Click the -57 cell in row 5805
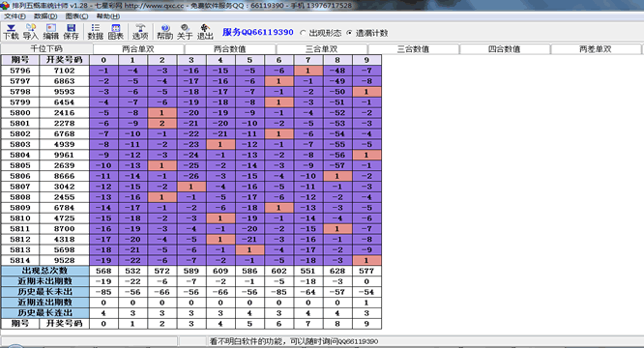 coord(337,166)
